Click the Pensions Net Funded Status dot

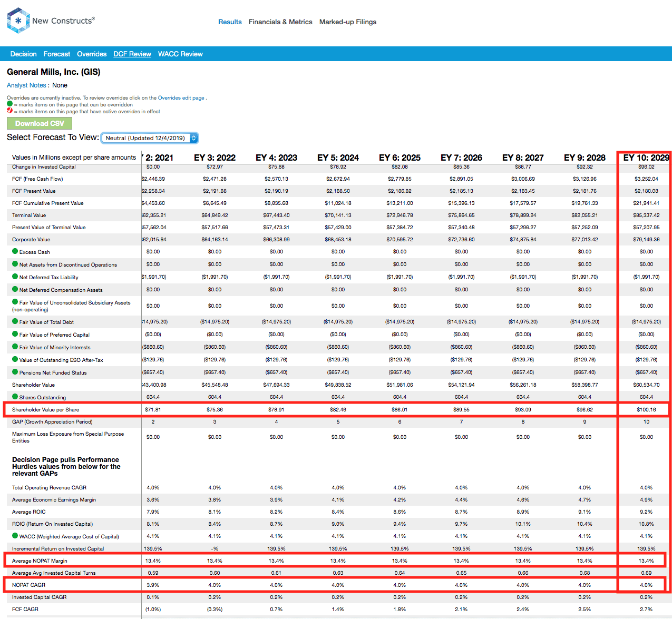pos(15,372)
